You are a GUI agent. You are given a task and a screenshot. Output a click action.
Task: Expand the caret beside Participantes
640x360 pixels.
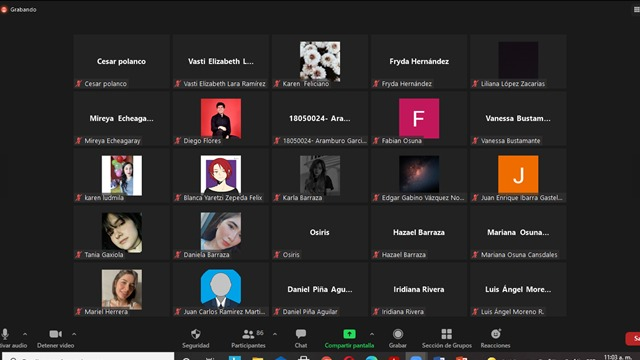tap(275, 334)
